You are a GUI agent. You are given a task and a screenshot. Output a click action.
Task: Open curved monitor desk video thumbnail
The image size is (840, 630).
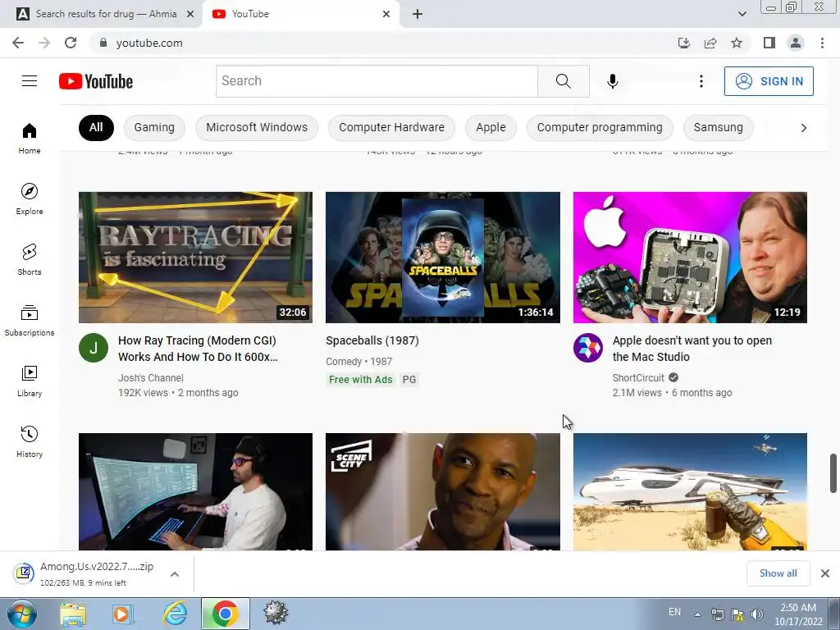(x=195, y=492)
